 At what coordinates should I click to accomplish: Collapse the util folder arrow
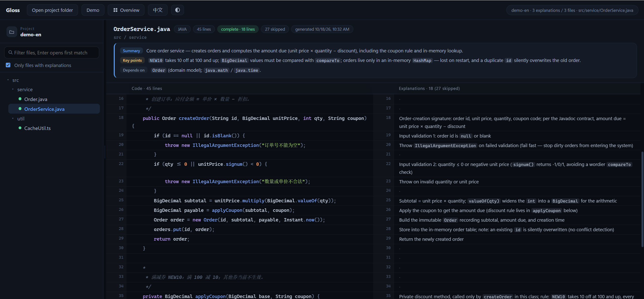13,118
